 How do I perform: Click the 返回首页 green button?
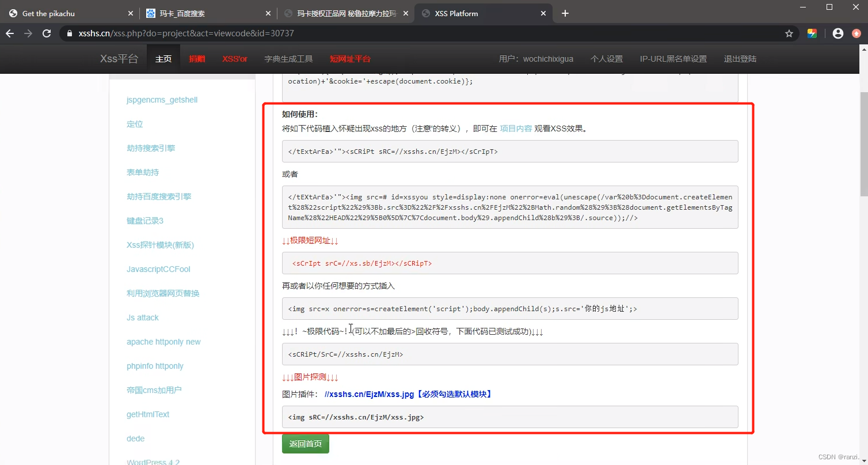(x=305, y=444)
